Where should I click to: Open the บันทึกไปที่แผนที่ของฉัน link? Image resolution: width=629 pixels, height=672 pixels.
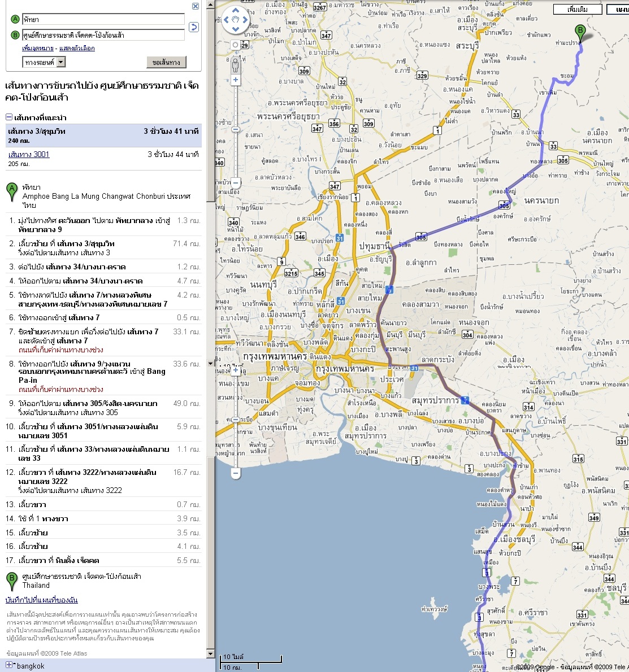coord(42,600)
